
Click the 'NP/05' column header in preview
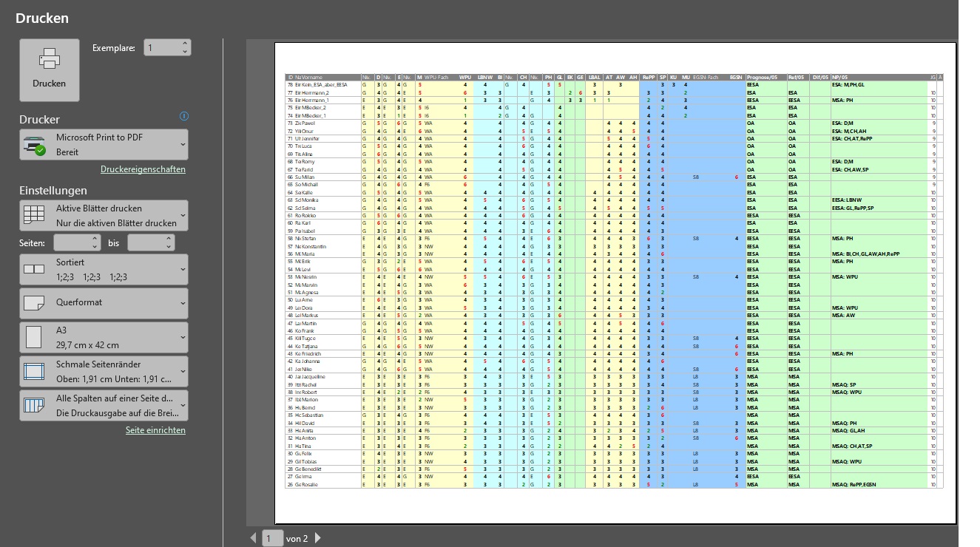(840, 77)
